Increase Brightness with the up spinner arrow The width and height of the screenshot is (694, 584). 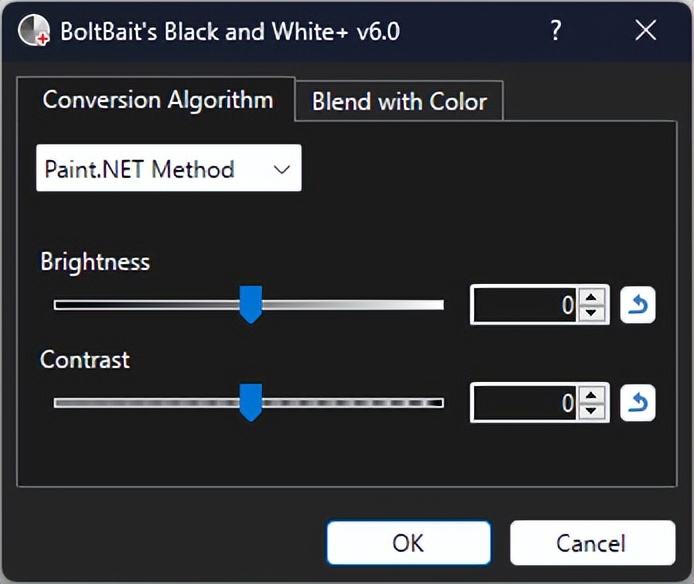click(593, 297)
